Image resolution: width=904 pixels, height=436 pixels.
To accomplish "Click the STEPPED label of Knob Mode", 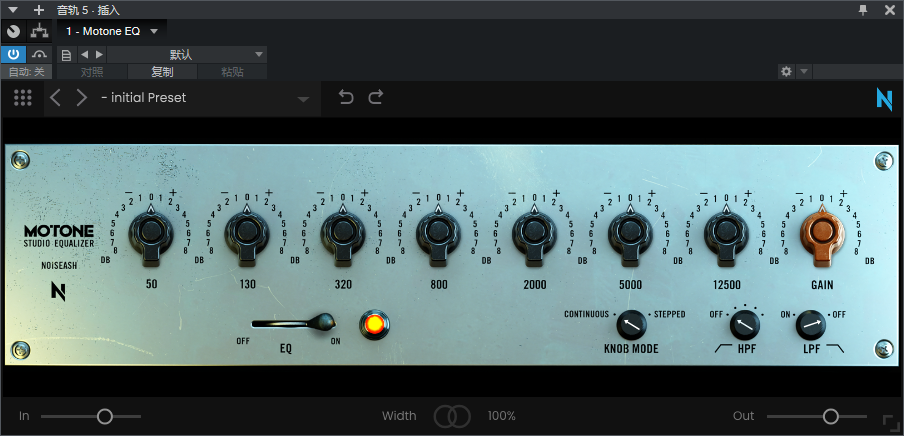I will point(669,314).
